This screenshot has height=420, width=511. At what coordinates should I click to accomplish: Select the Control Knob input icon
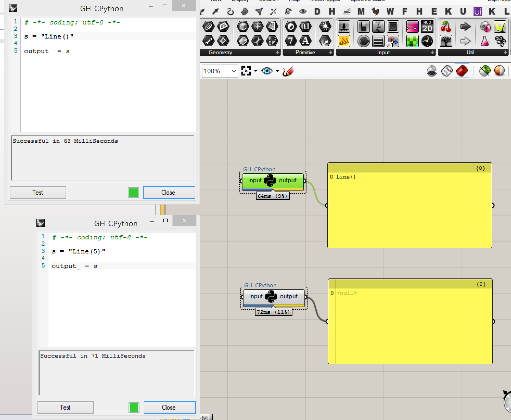[x=363, y=41]
